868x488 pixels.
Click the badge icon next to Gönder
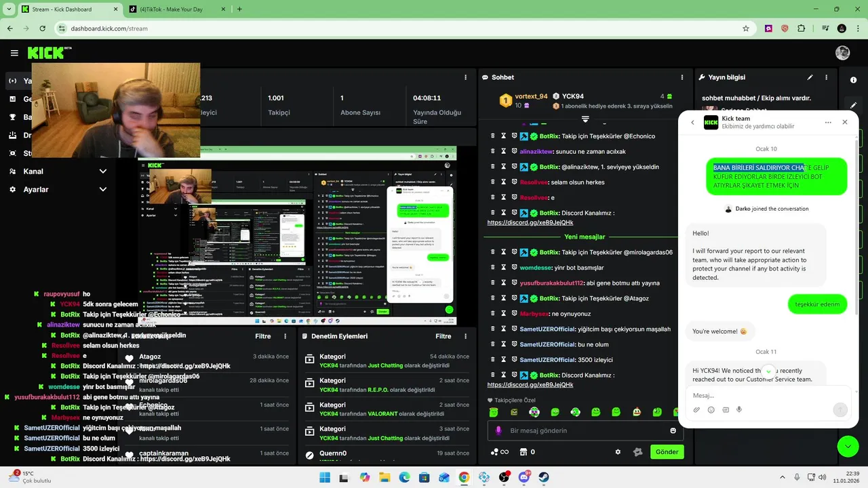pos(637,452)
